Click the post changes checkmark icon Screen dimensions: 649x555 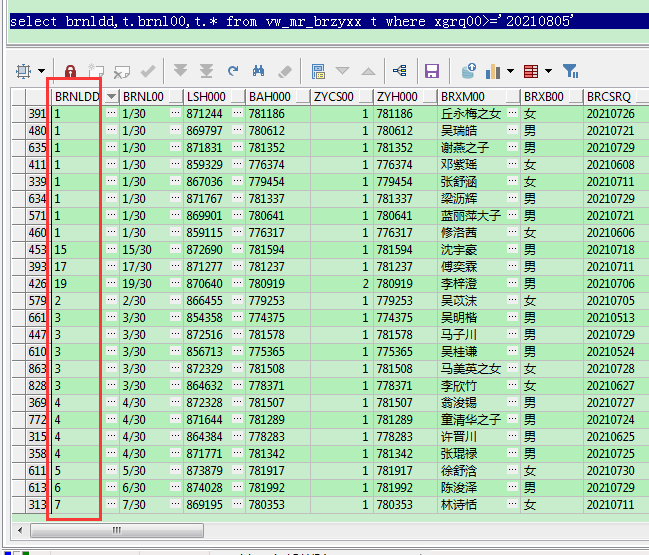point(148,71)
